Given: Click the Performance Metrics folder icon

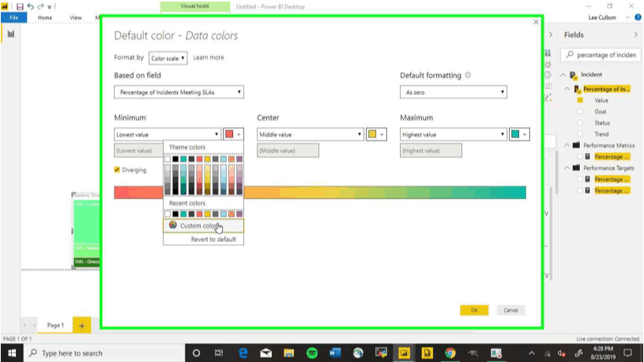Looking at the screenshot, I should coord(576,145).
